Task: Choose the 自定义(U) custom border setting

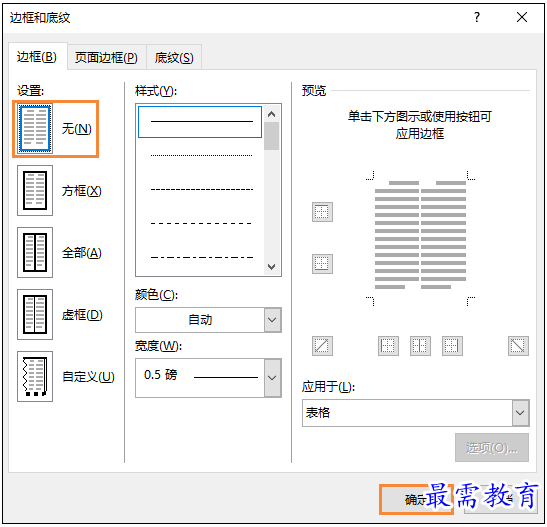Action: pos(35,376)
